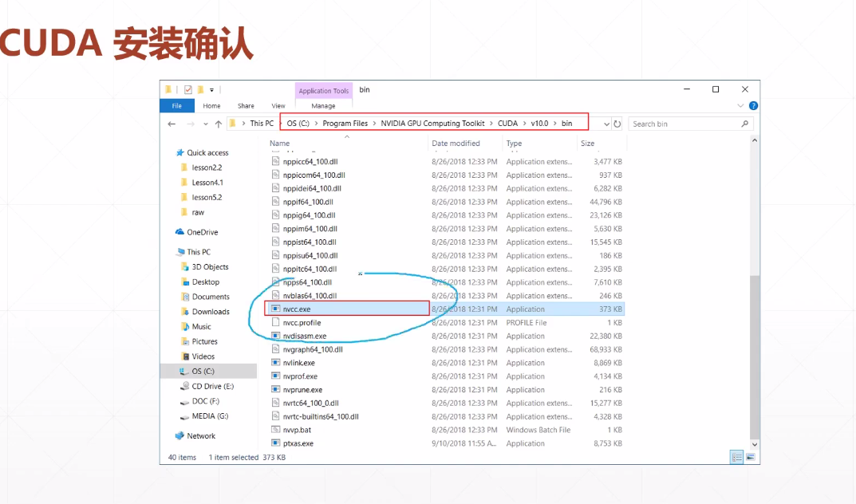The image size is (856, 504).
Task: Click New folder icon in title bar
Action: [x=200, y=89]
